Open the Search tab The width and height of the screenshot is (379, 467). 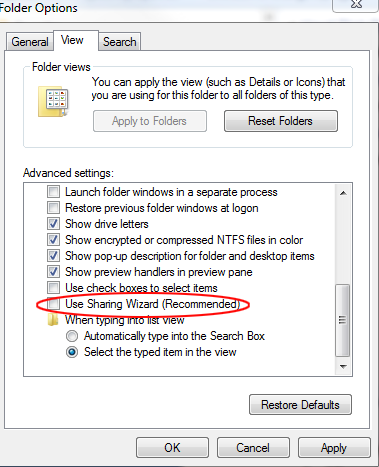pyautogui.click(x=120, y=42)
